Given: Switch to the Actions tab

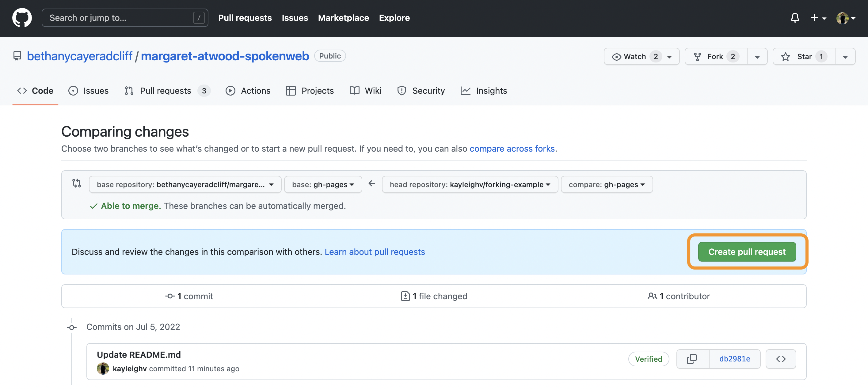Looking at the screenshot, I should [248, 91].
